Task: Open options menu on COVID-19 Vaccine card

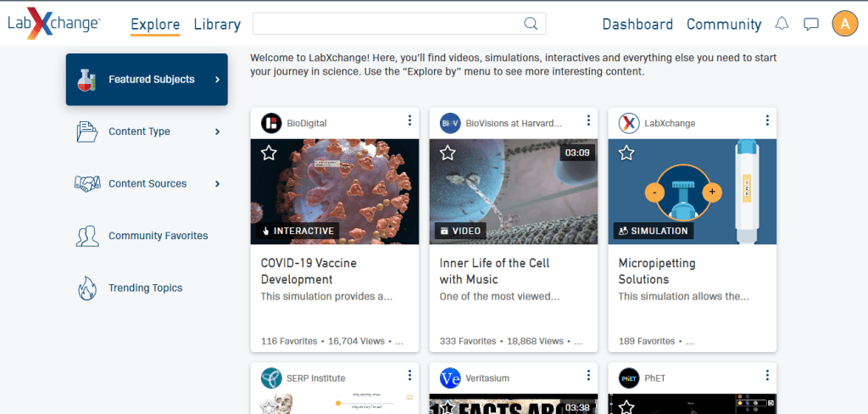Action: [x=409, y=120]
